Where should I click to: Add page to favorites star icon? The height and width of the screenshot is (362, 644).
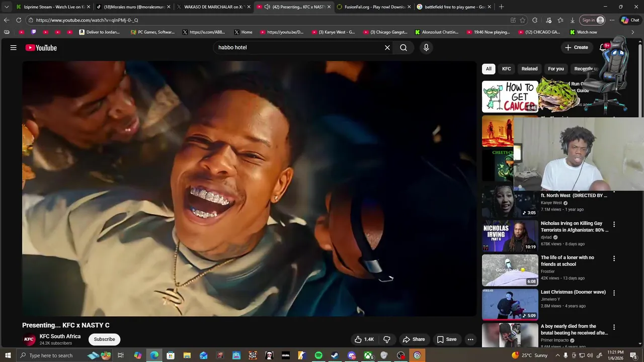pyautogui.click(x=523, y=20)
